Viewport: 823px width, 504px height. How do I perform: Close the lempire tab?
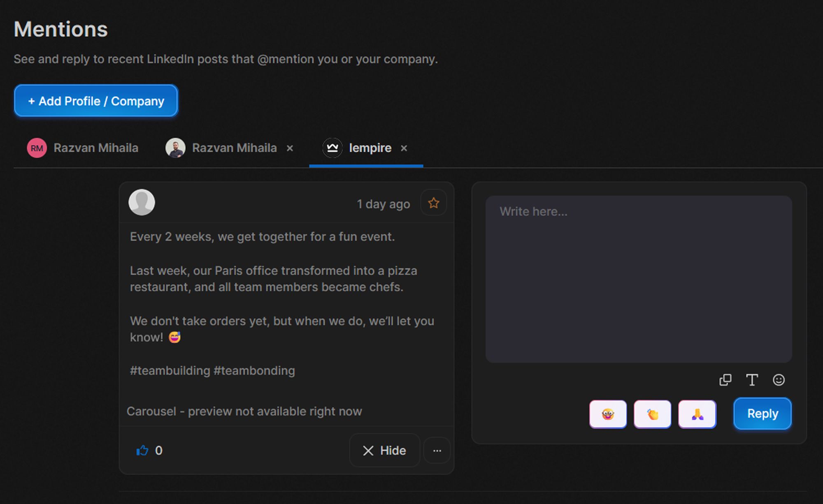(404, 148)
